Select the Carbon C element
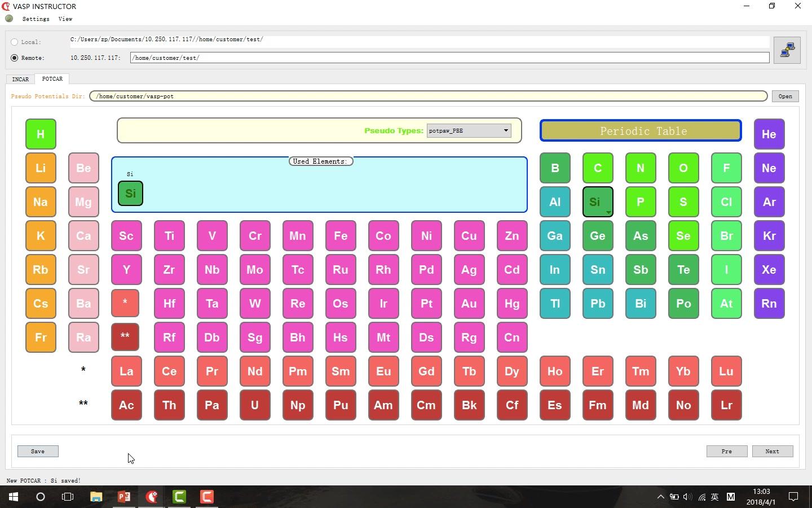812x508 pixels. 598,168
